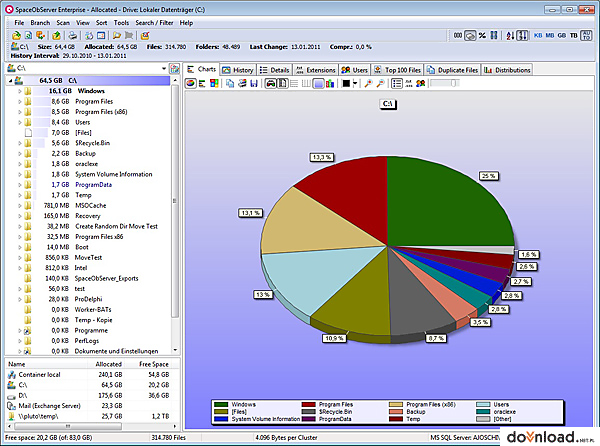Image resolution: width=600 pixels, height=446 pixels.
Task: Click the zoom-out magnifier in chart toolbar
Action: 380,83
